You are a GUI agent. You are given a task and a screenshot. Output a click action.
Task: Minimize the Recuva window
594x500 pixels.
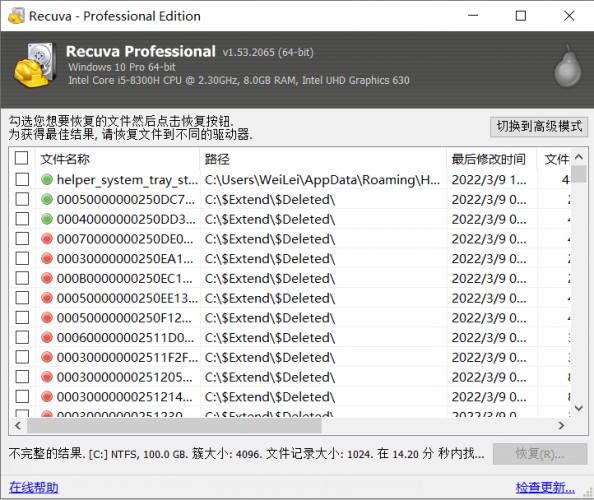point(473,16)
